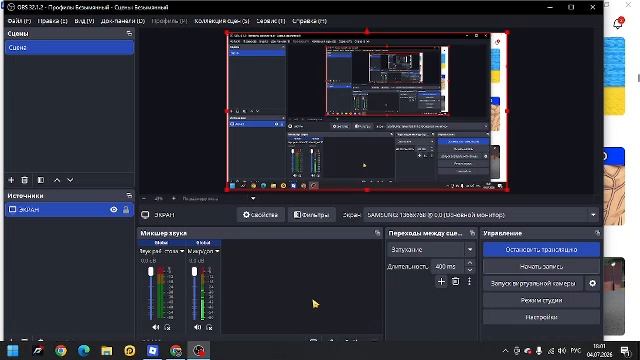Image resolution: width=640 pixels, height=360 pixels.
Task: Open Файл menu
Action: click(19, 21)
